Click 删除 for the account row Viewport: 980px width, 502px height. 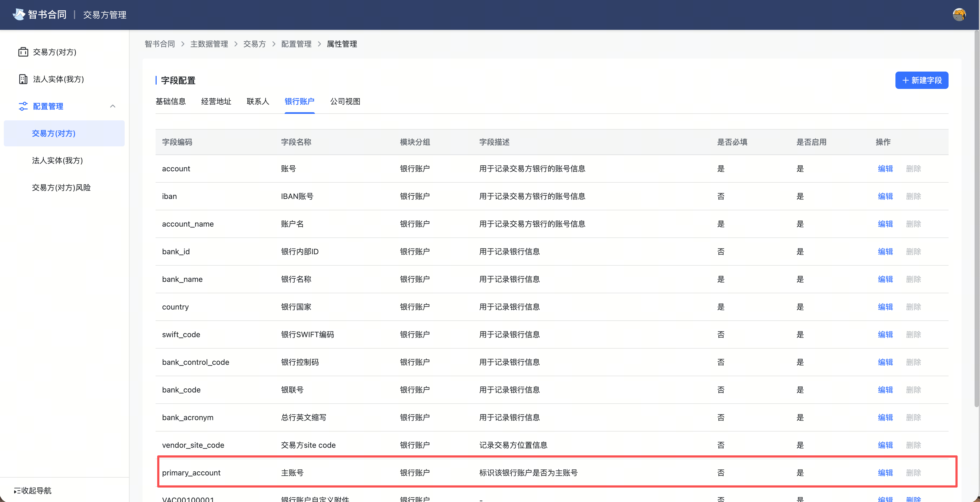pos(913,168)
